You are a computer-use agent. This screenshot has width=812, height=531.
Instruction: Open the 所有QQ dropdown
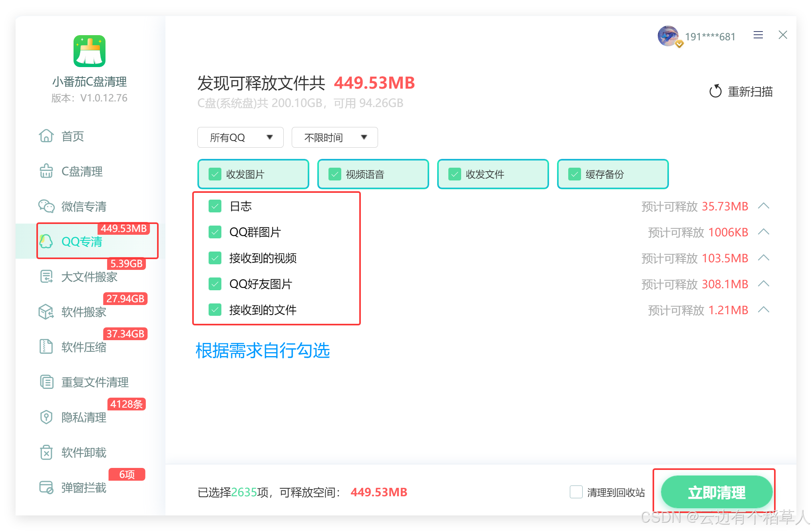click(x=241, y=137)
